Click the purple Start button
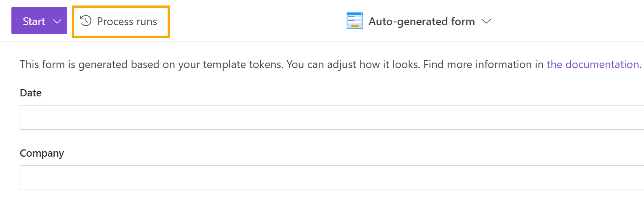The image size is (644, 201). (x=39, y=21)
